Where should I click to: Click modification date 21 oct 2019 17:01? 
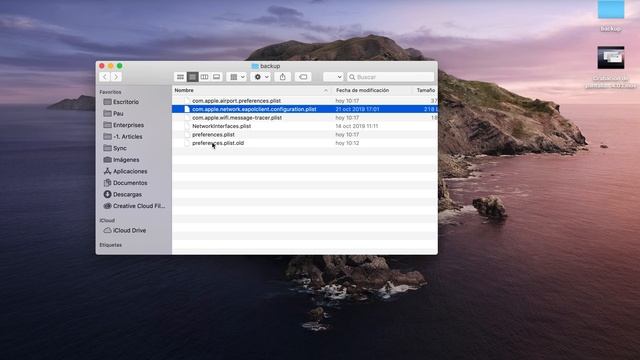click(357, 109)
